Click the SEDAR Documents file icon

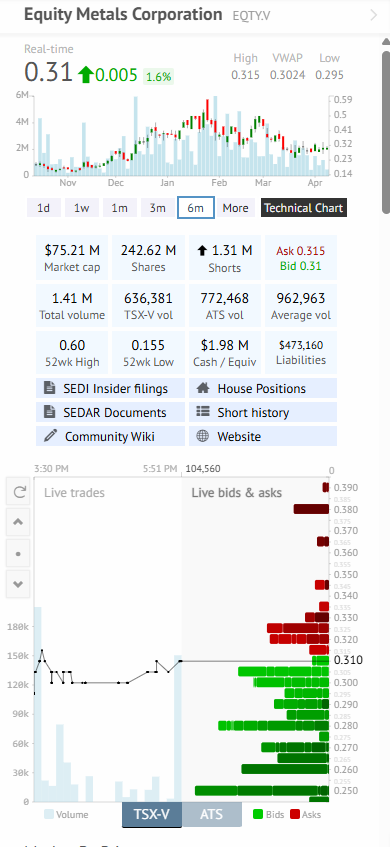[x=50, y=412]
